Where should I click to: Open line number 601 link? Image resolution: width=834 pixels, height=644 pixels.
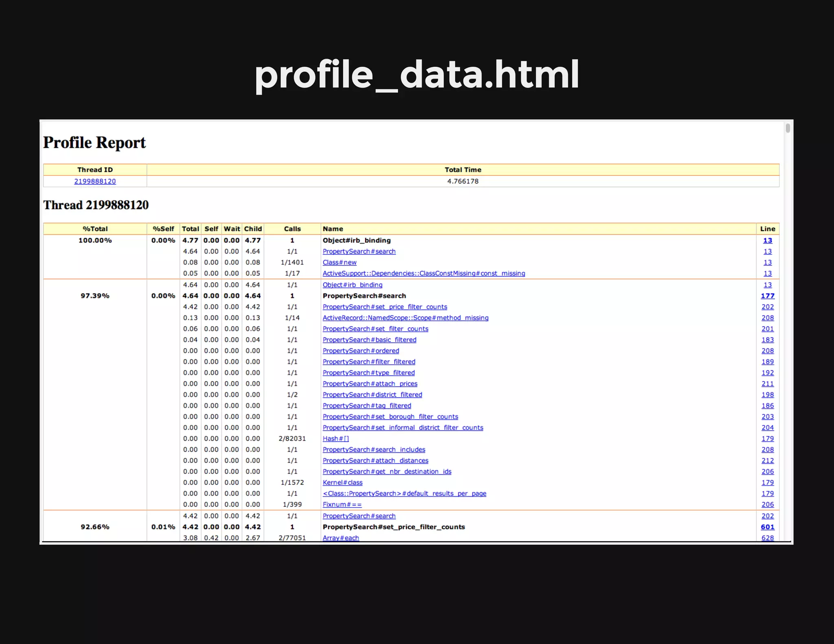768,527
